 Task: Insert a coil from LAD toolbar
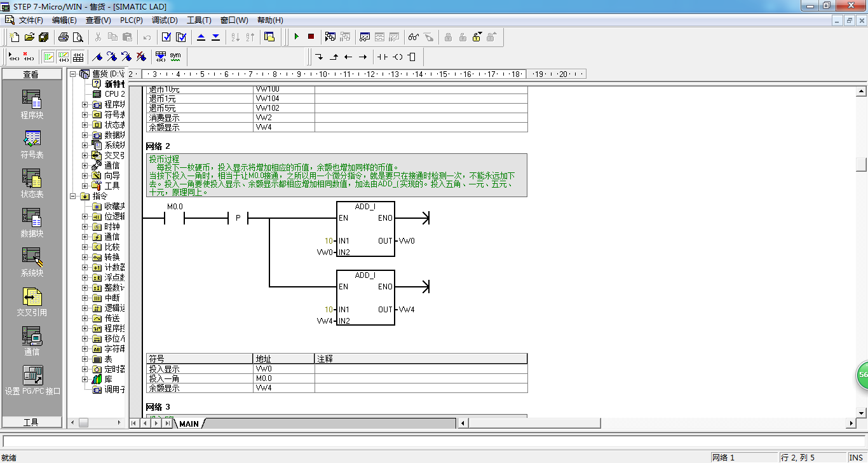point(397,57)
